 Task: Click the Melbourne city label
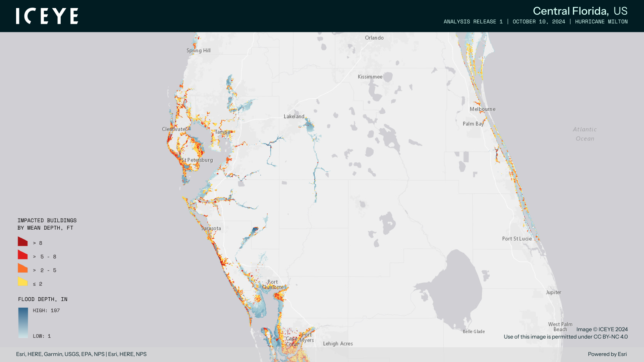[x=482, y=109]
